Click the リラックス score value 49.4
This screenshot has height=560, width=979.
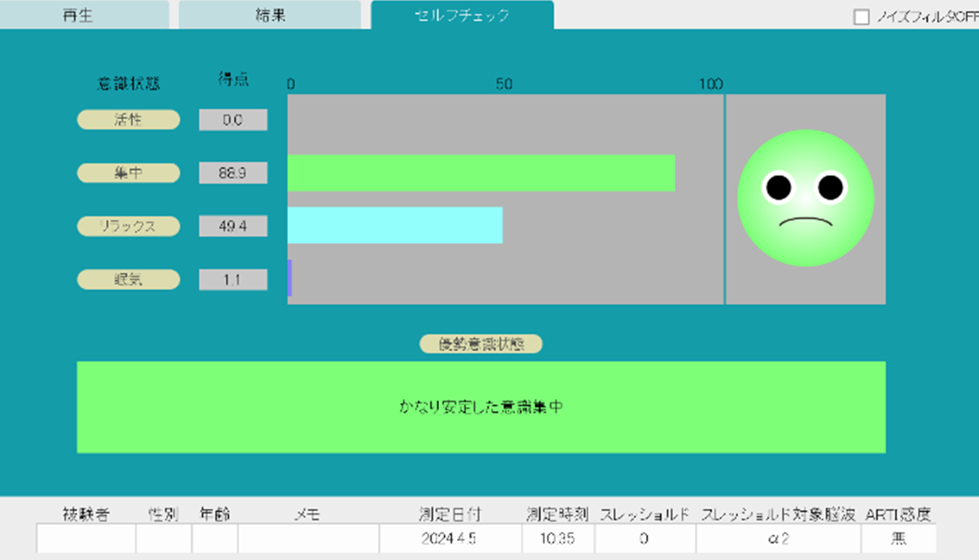coord(233,226)
